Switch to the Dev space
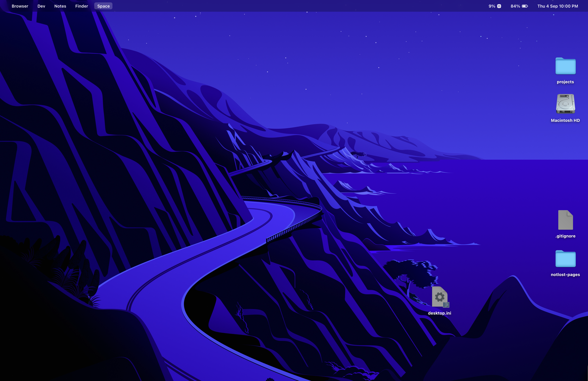 click(41, 6)
